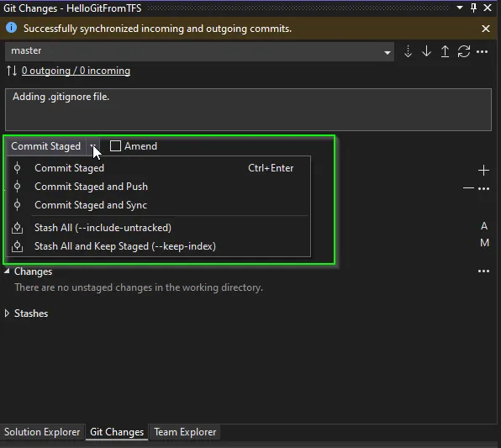
Task: Click the plus icon to stage all
Action: pyautogui.click(x=483, y=171)
